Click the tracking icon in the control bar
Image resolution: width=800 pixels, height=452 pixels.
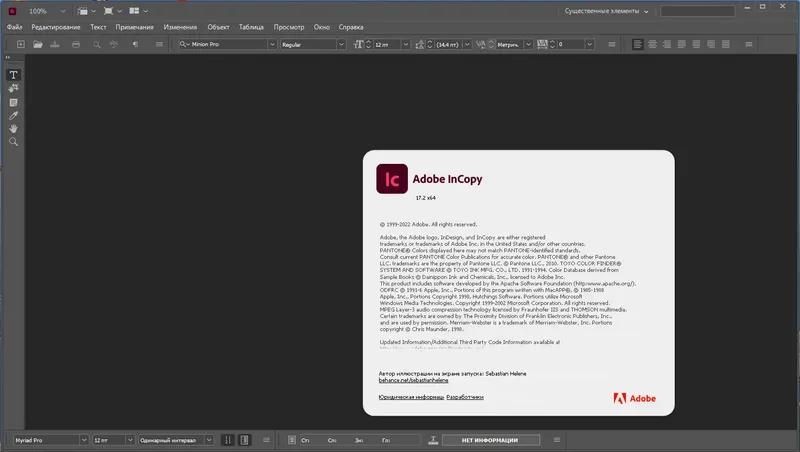(x=542, y=44)
